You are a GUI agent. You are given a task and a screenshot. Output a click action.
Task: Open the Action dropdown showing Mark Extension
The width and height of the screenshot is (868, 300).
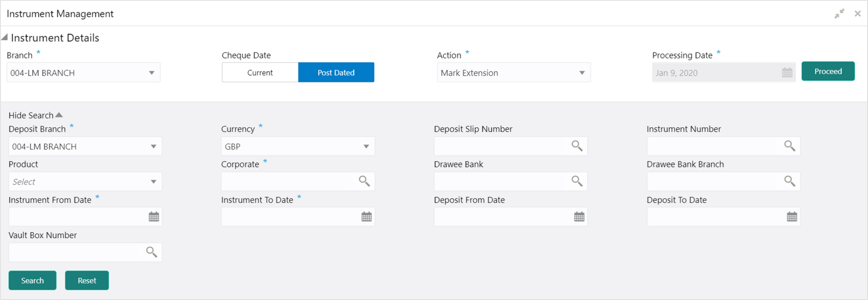pos(514,73)
